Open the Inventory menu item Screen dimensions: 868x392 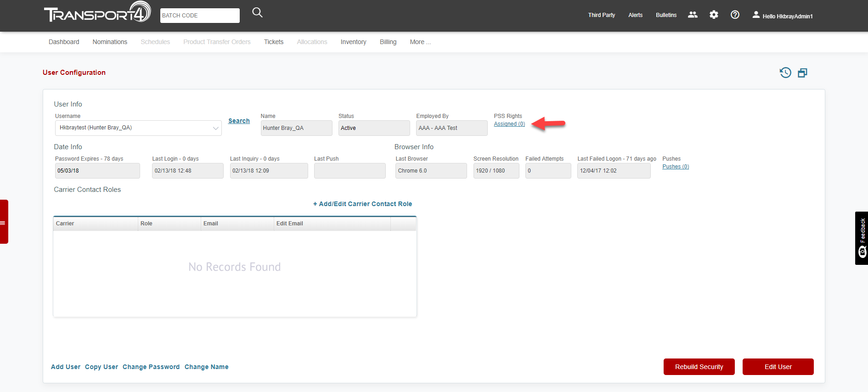pos(353,42)
